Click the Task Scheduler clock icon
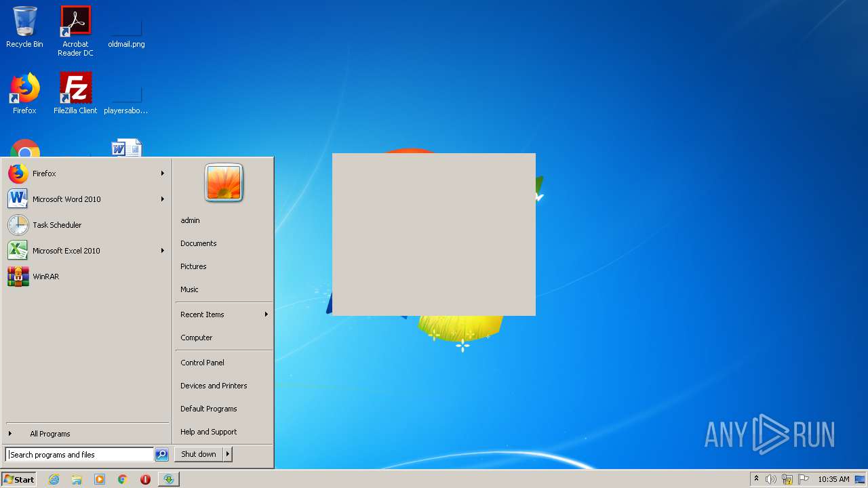 coord(18,225)
